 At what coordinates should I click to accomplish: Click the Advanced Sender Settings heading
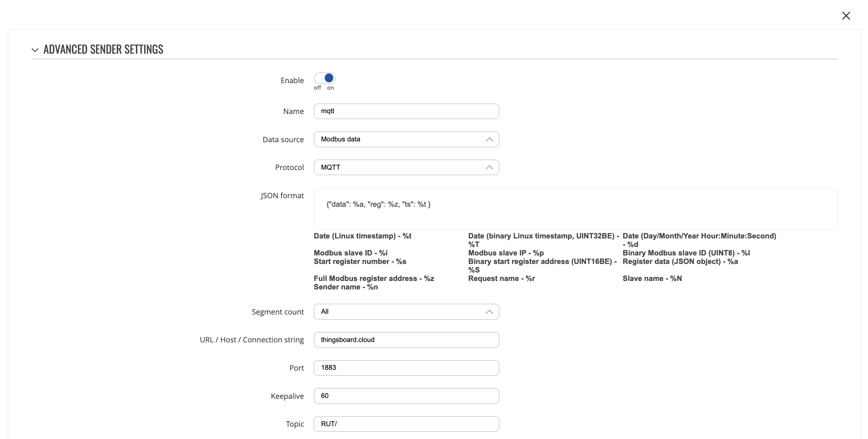click(103, 49)
